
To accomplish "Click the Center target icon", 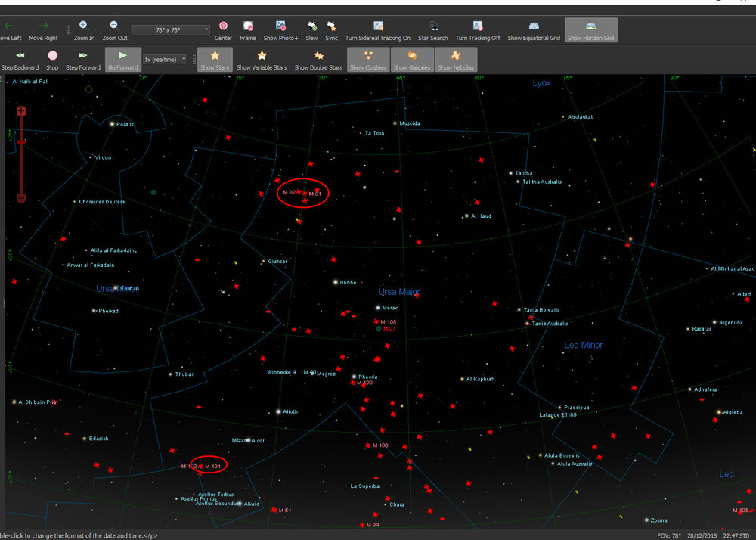I will pyautogui.click(x=223, y=26).
